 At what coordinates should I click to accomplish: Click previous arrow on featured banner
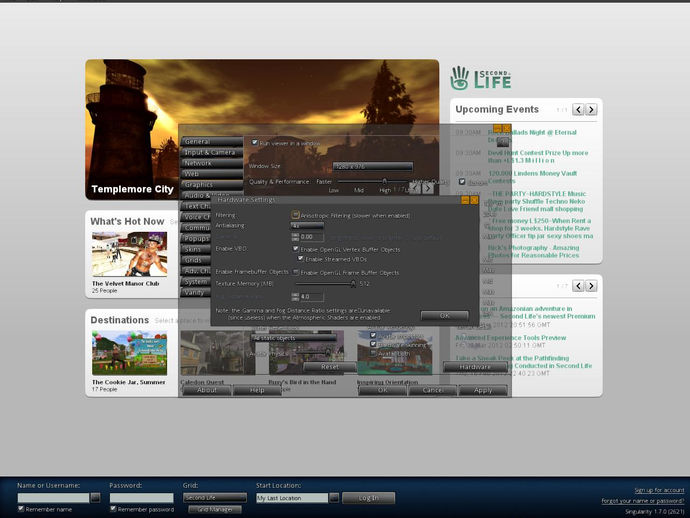pyautogui.click(x=415, y=188)
